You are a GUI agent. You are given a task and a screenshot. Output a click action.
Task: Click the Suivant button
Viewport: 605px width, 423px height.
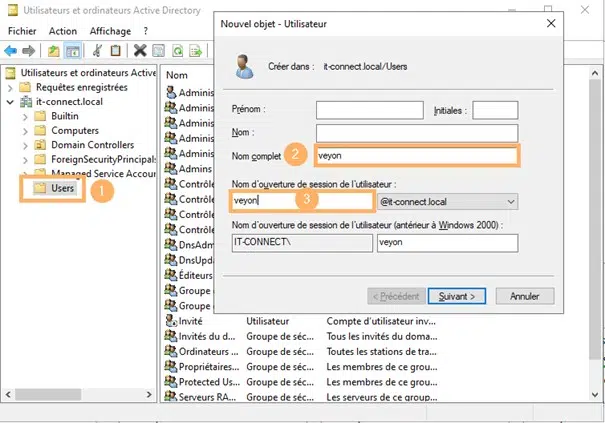pos(457,296)
